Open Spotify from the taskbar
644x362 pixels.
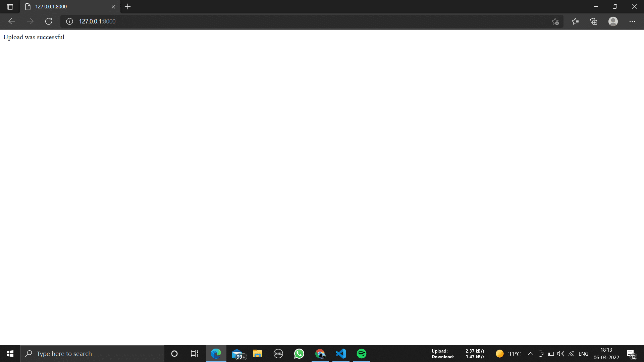coord(362,354)
